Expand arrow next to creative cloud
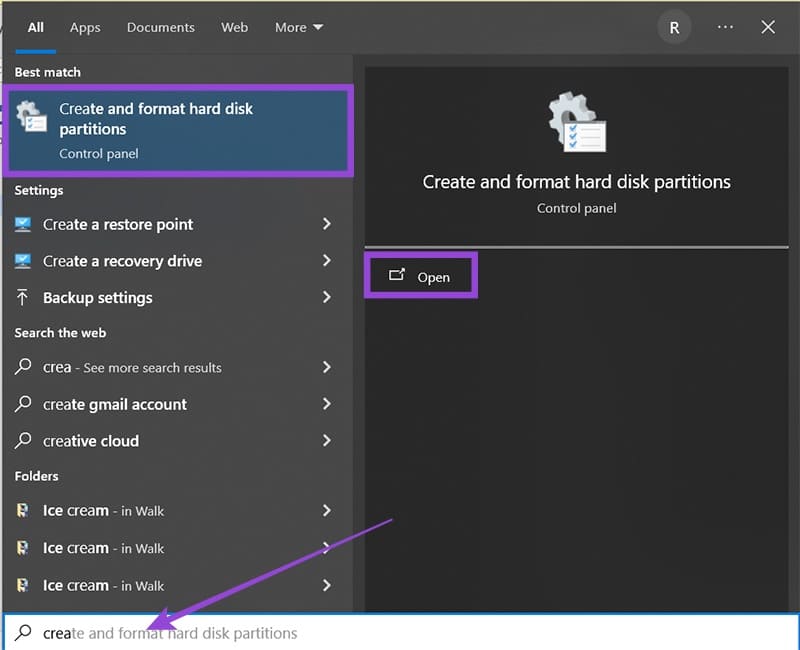Viewport: 800px width, 650px height. coord(327,440)
